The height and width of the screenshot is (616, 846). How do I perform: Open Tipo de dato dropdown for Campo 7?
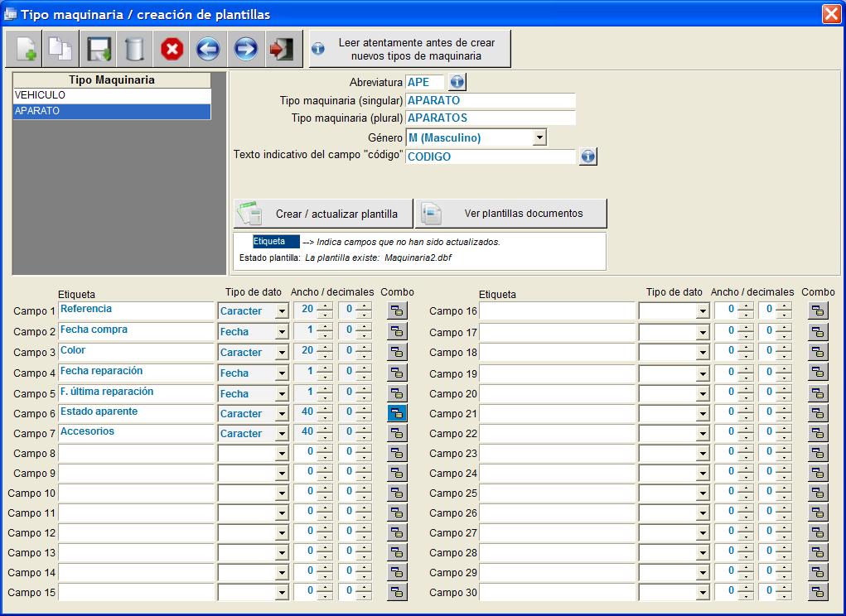(282, 434)
